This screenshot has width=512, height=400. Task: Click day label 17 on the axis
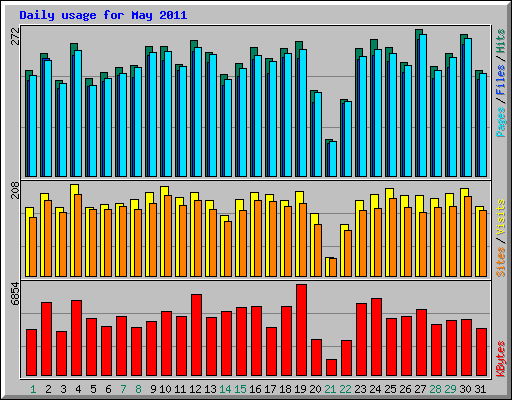pyautogui.click(x=270, y=389)
